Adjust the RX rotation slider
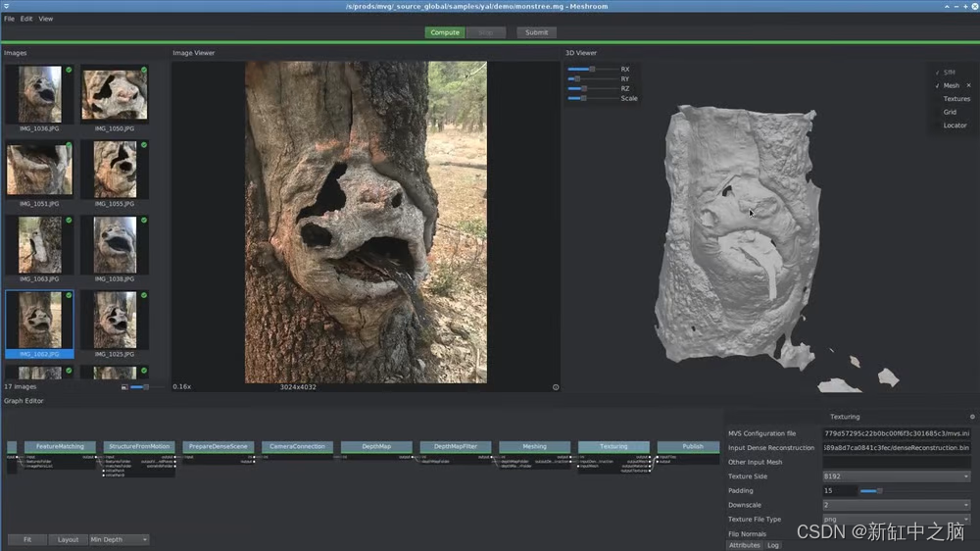Viewport: 980px width, 551px height. tap(592, 70)
